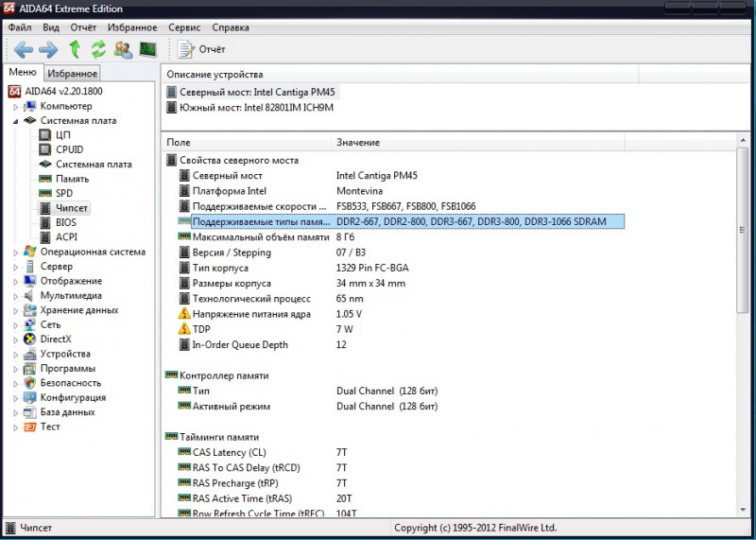The height and width of the screenshot is (540, 756).
Task: Open the Избранное menu in menu bar
Action: 132,27
